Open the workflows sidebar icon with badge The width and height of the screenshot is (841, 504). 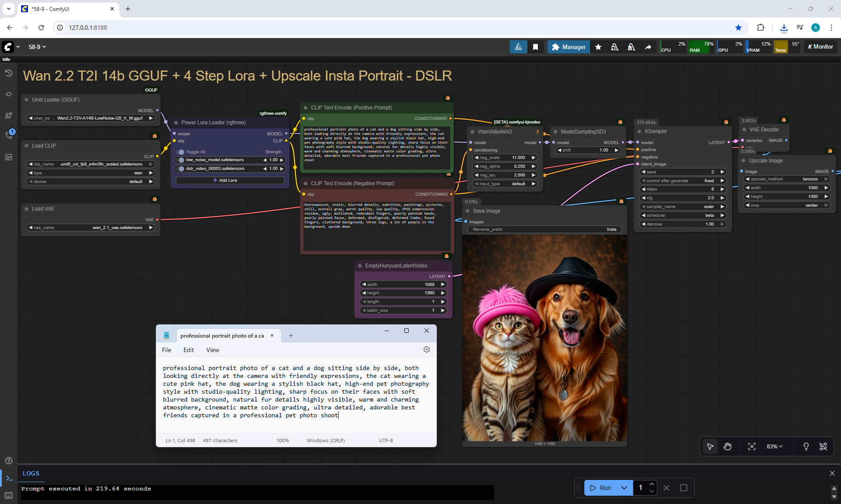pos(9,134)
